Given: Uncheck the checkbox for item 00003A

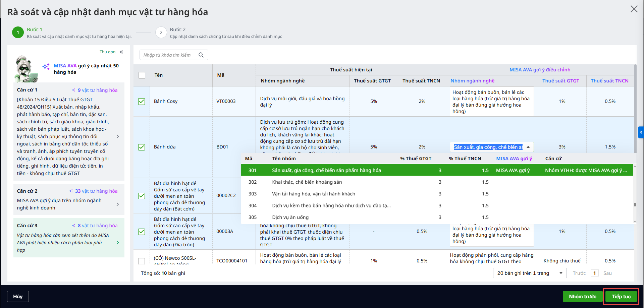Looking at the screenshot, I should (x=142, y=232).
